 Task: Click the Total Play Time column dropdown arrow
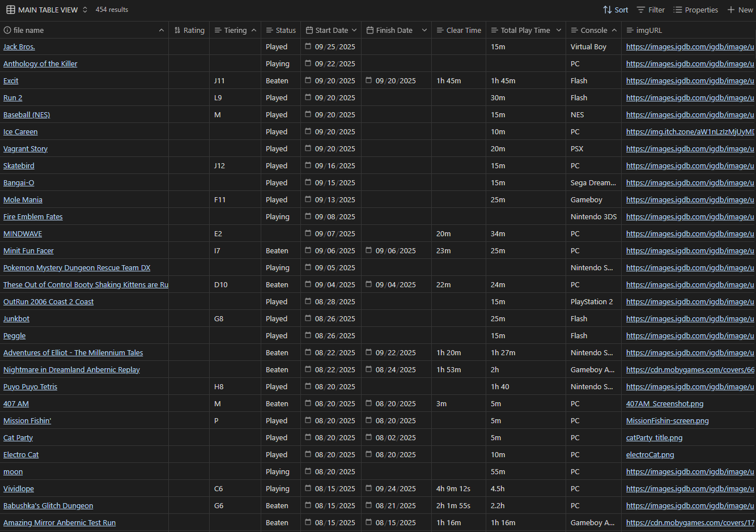click(x=559, y=30)
